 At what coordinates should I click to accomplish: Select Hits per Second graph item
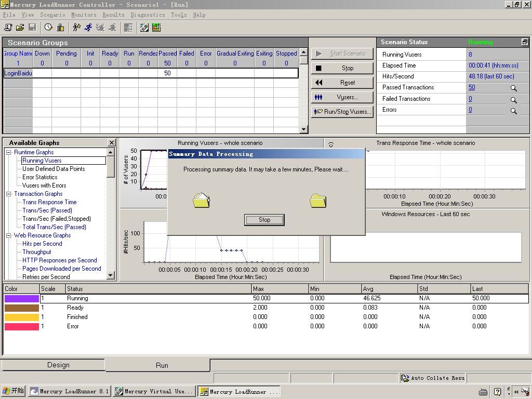coord(42,244)
